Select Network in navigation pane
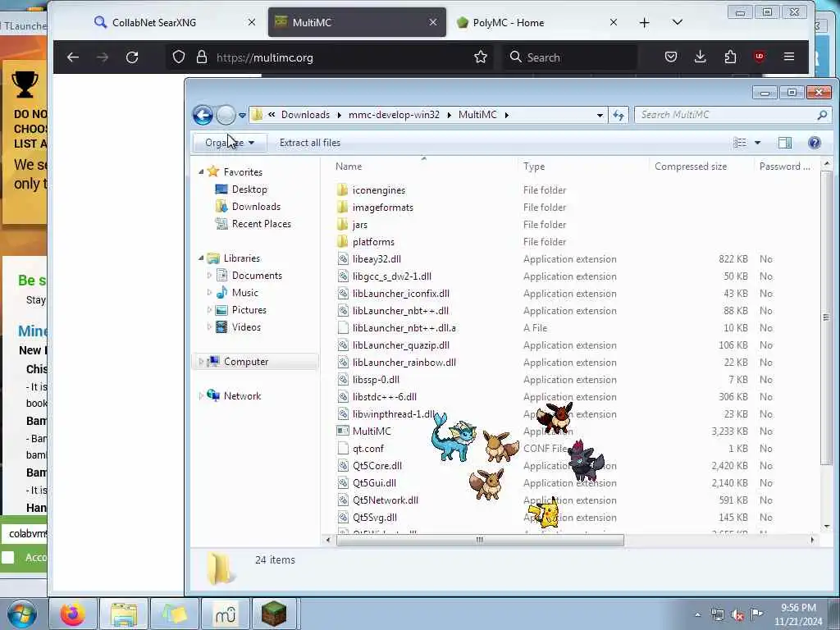The height and width of the screenshot is (630, 840). [x=242, y=396]
